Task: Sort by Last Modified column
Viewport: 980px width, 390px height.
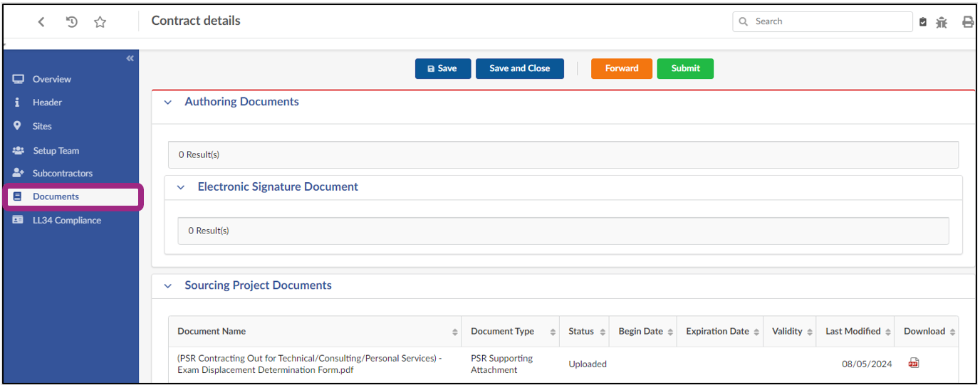Action: pos(888,332)
